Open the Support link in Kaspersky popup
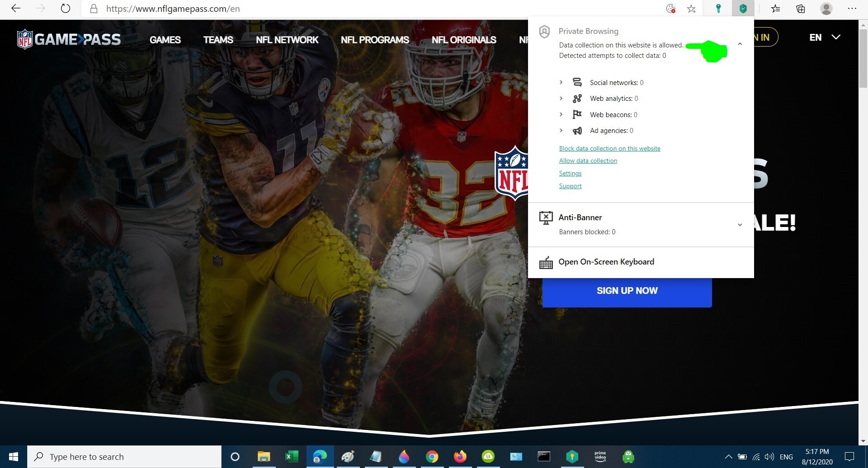The image size is (868, 468). coord(570,186)
